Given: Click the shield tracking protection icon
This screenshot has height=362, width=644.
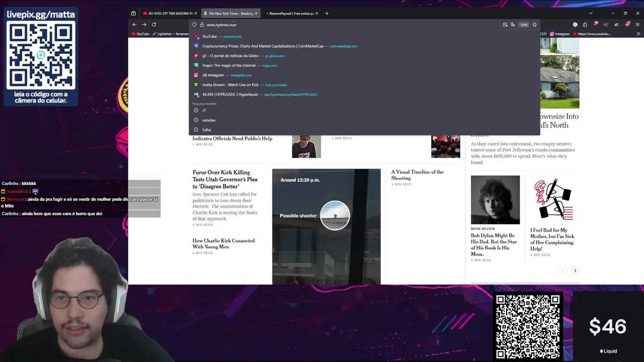Looking at the screenshot, I should [194, 25].
